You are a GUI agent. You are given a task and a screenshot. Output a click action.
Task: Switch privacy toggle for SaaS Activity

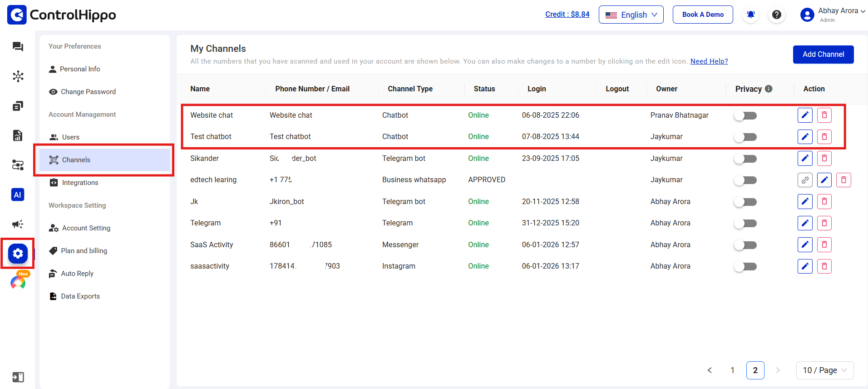point(745,245)
